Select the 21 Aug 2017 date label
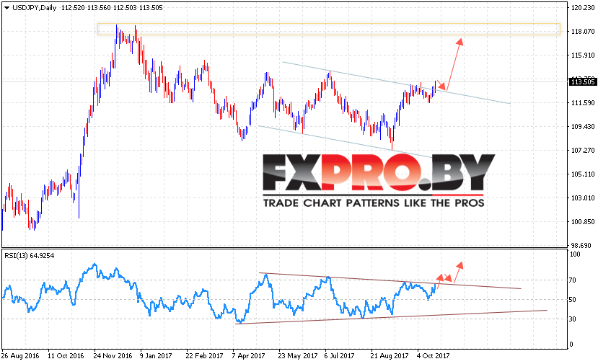 (390, 356)
